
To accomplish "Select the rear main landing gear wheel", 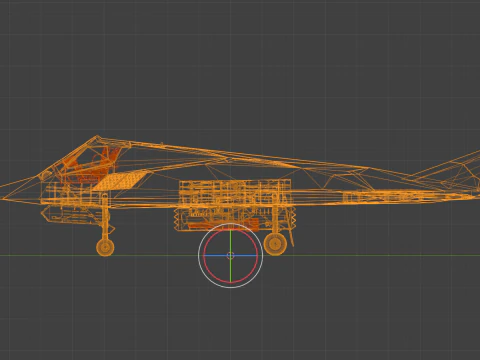I will pos(275,244).
